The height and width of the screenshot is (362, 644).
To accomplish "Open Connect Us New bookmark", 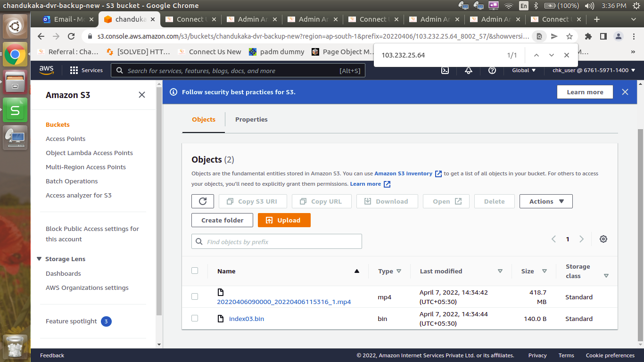I will (x=209, y=52).
